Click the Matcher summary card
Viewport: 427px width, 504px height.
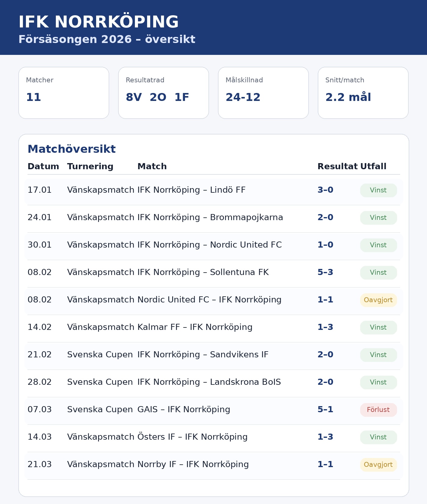point(64,93)
